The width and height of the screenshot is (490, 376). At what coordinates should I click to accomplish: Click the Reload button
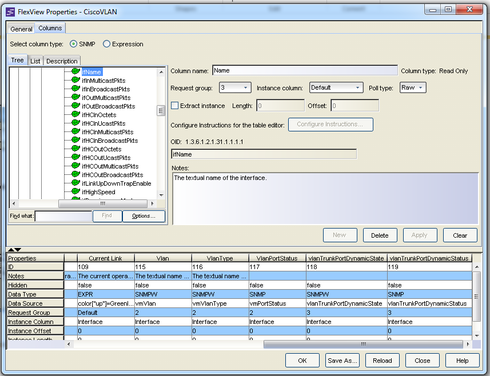382,360
